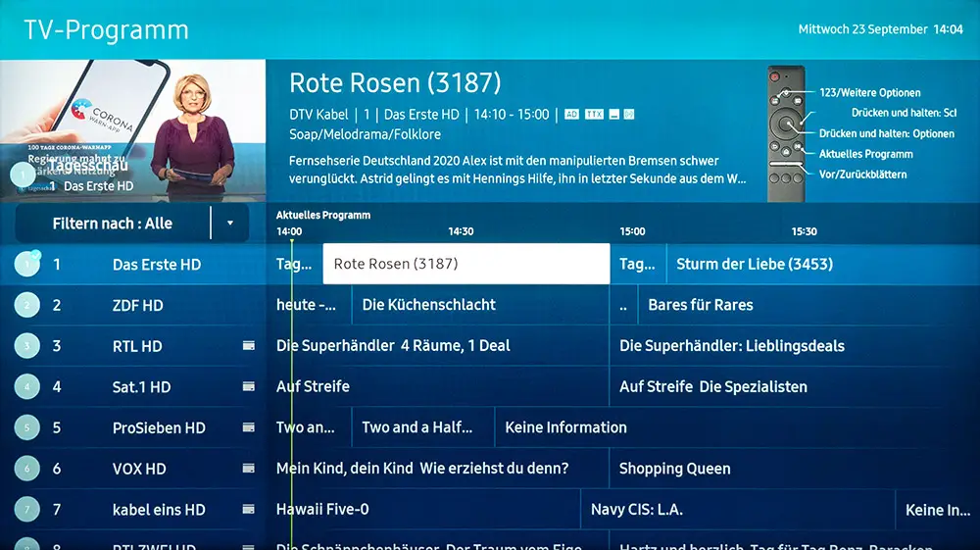The width and height of the screenshot is (980, 550).
Task: Click the date Mittwoch 23 September 14:04
Action: coord(881,29)
